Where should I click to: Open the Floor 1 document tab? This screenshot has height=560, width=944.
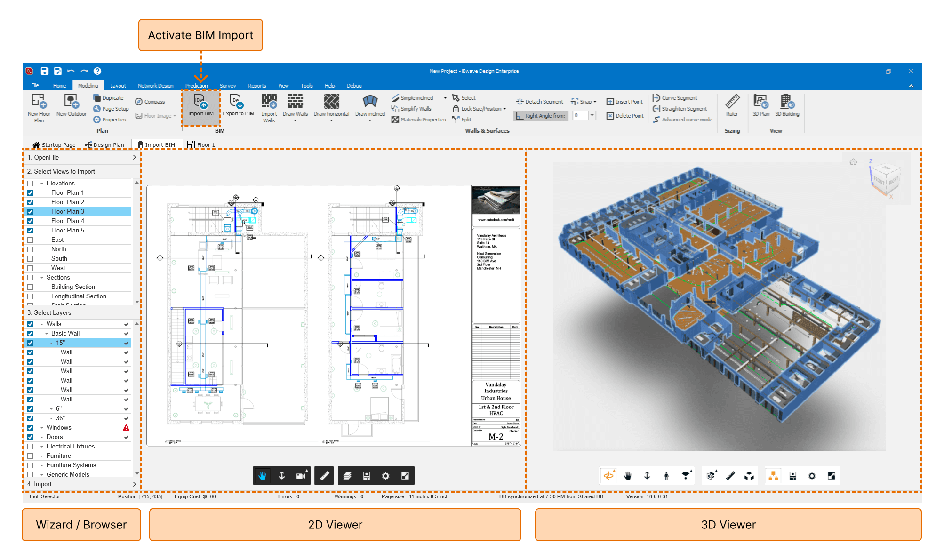[201, 144]
